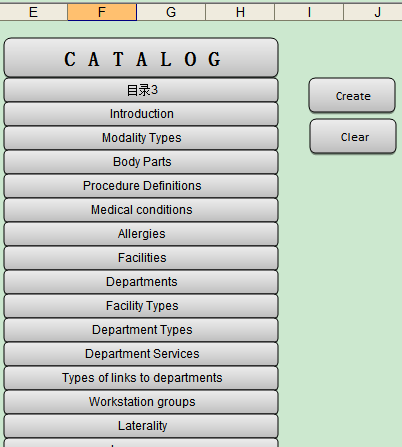Select column E header
This screenshot has width=402, height=447.
coord(33,12)
